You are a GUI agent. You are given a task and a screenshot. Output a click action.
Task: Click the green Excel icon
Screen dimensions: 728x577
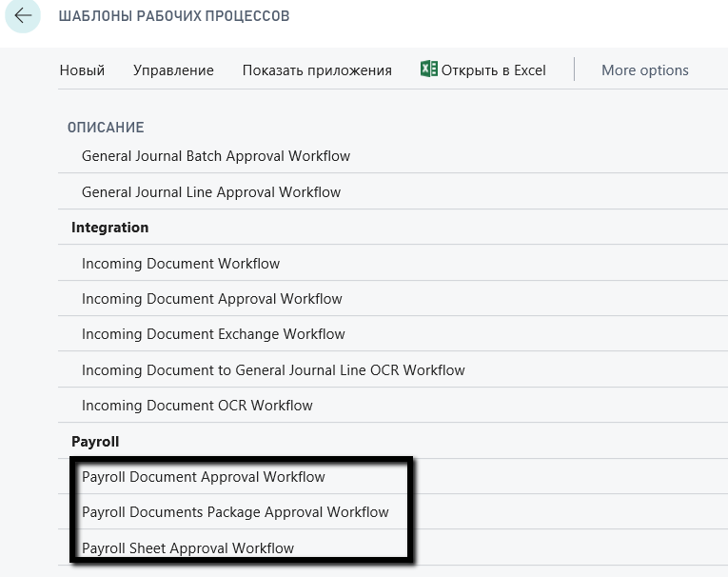click(429, 70)
